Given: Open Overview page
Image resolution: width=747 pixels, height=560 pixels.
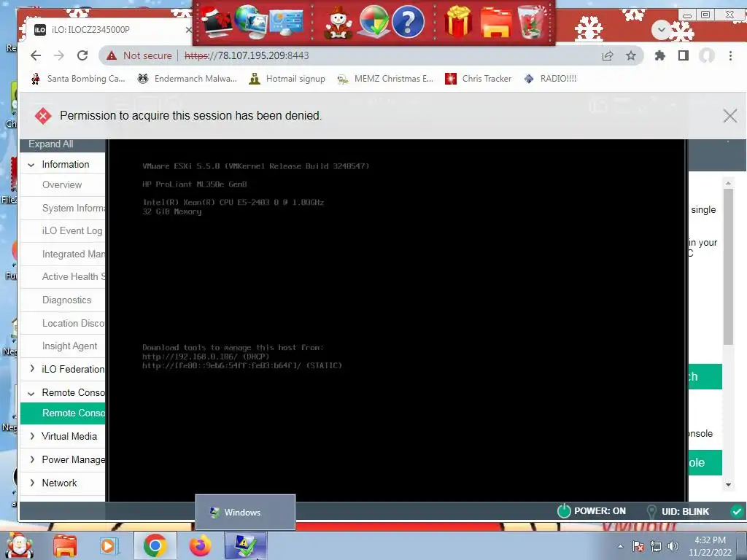Looking at the screenshot, I should pos(62,184).
